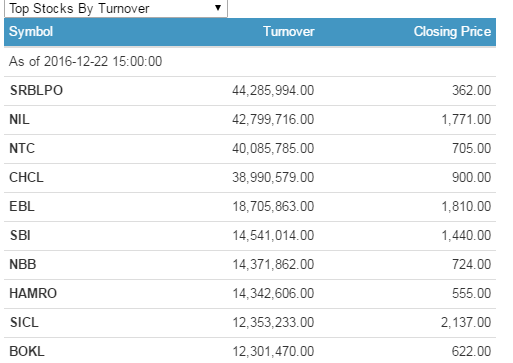Select the Turnover column header

(x=289, y=32)
